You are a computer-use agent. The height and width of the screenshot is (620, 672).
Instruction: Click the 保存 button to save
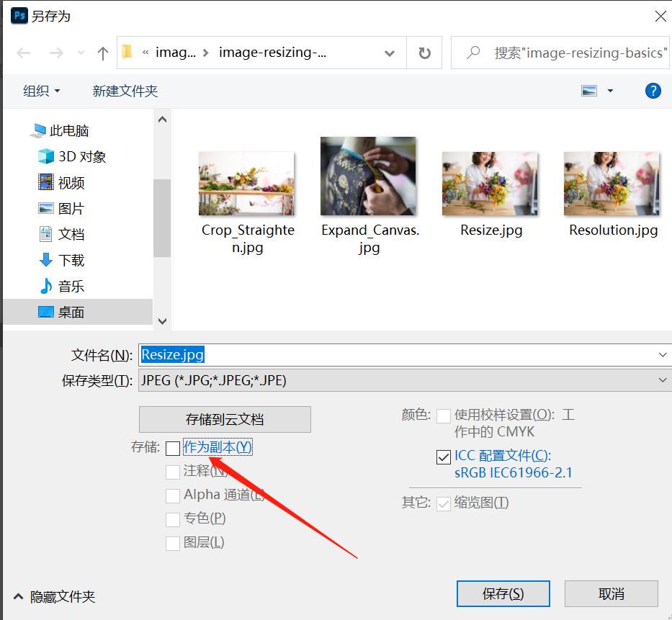[x=503, y=593]
